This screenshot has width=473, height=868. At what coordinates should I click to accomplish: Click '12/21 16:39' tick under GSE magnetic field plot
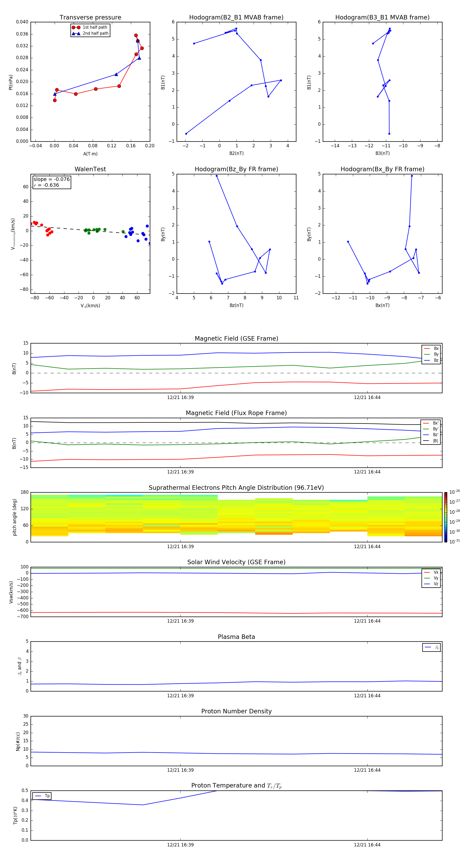tap(181, 397)
